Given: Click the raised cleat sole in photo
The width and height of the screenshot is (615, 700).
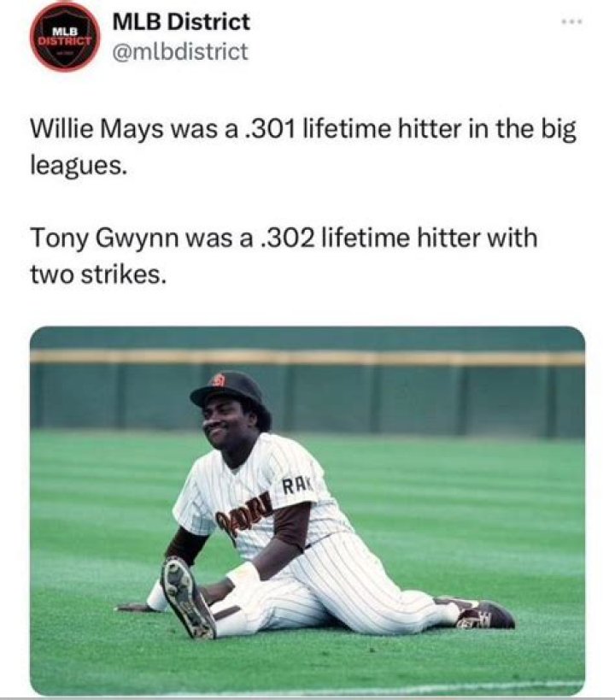Looking at the screenshot, I should (x=187, y=597).
